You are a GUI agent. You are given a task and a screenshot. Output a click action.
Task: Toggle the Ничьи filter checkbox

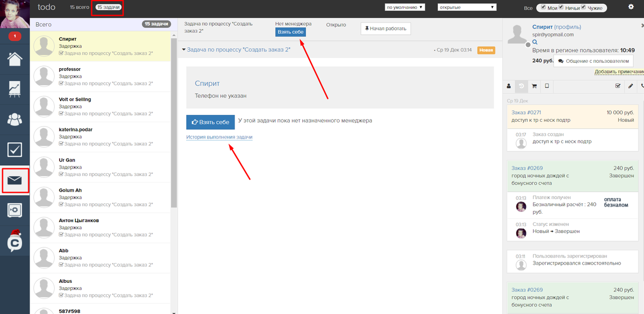pyautogui.click(x=561, y=8)
